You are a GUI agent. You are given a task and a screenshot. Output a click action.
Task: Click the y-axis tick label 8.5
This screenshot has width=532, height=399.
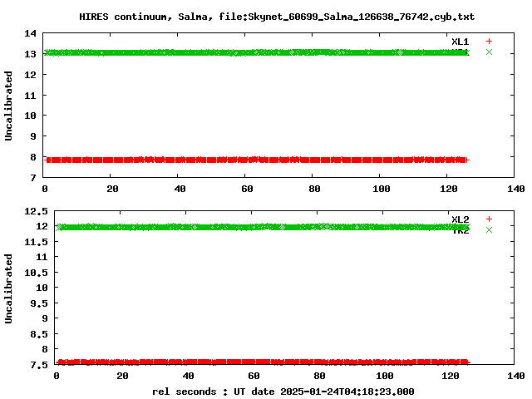coord(39,334)
